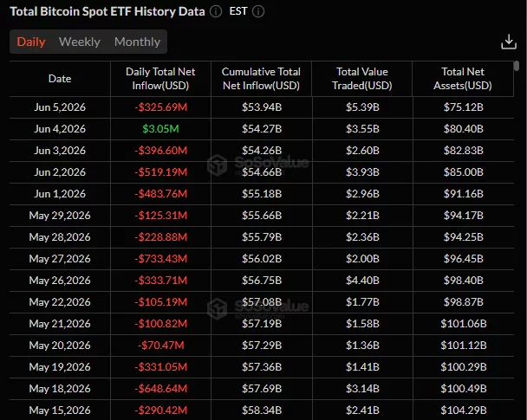Image resolution: width=527 pixels, height=420 pixels.
Task: Click the green $3.05M inflow value
Action: point(160,128)
